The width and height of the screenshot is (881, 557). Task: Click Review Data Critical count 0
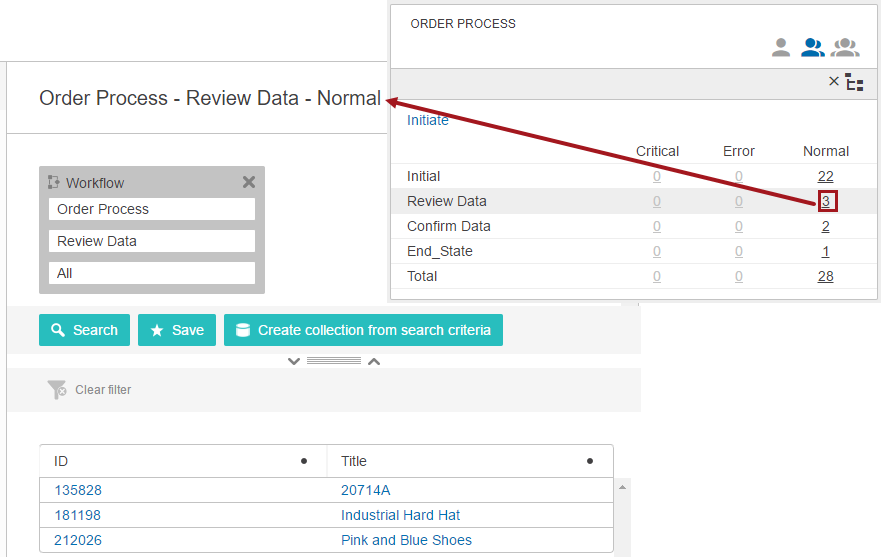pos(657,201)
